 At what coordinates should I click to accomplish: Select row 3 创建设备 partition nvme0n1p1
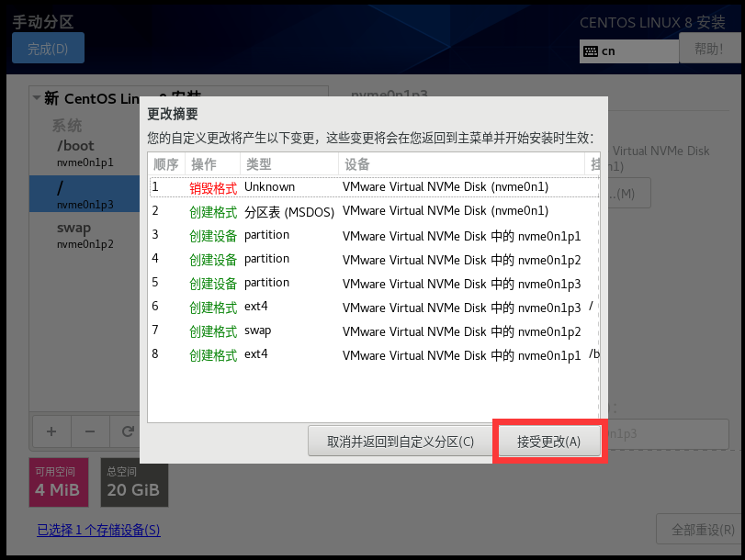click(374, 235)
